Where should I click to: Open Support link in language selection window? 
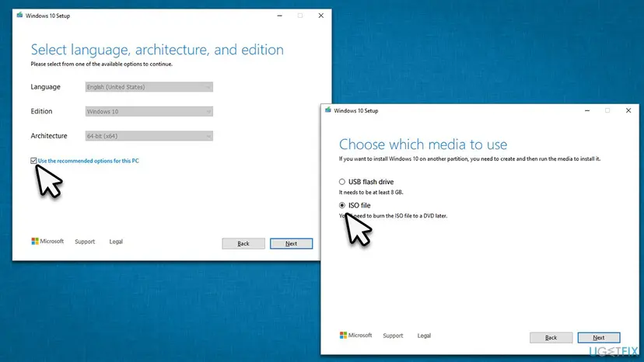click(85, 242)
